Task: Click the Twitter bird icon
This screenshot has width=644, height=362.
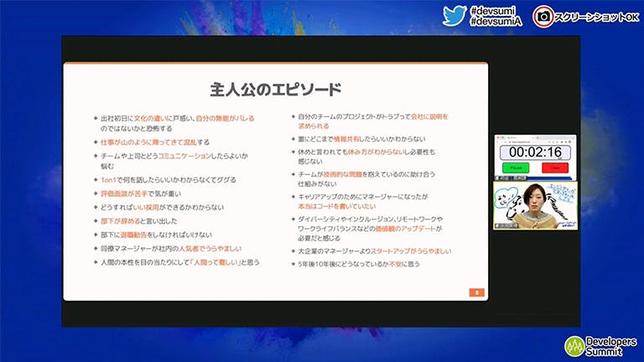Action: pyautogui.click(x=454, y=16)
